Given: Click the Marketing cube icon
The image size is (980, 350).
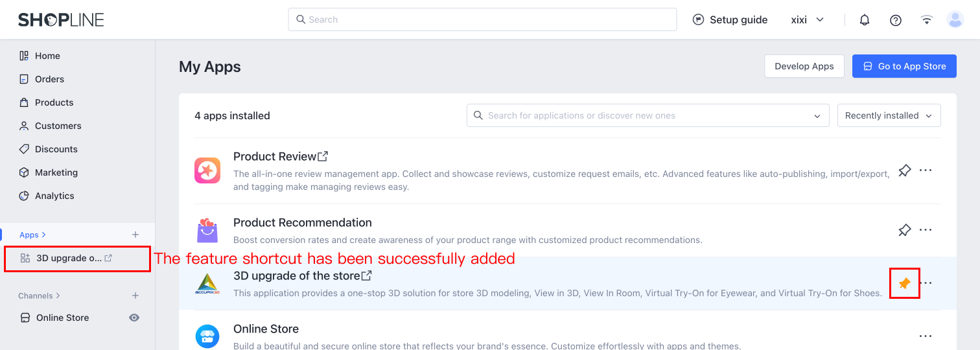Looking at the screenshot, I should (x=24, y=172).
